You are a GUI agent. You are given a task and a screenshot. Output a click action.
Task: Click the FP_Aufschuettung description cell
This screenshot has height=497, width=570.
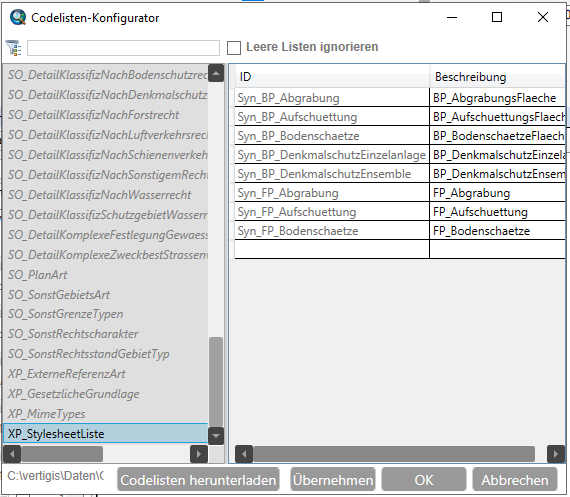pyautogui.click(x=497, y=211)
